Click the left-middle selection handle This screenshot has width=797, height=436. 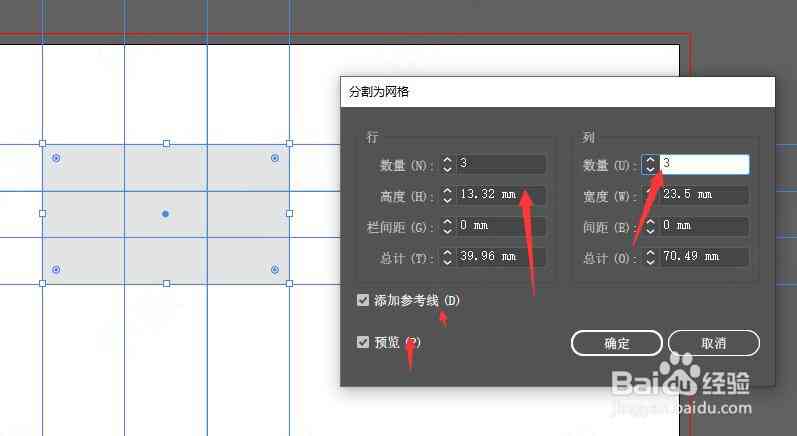(x=43, y=213)
